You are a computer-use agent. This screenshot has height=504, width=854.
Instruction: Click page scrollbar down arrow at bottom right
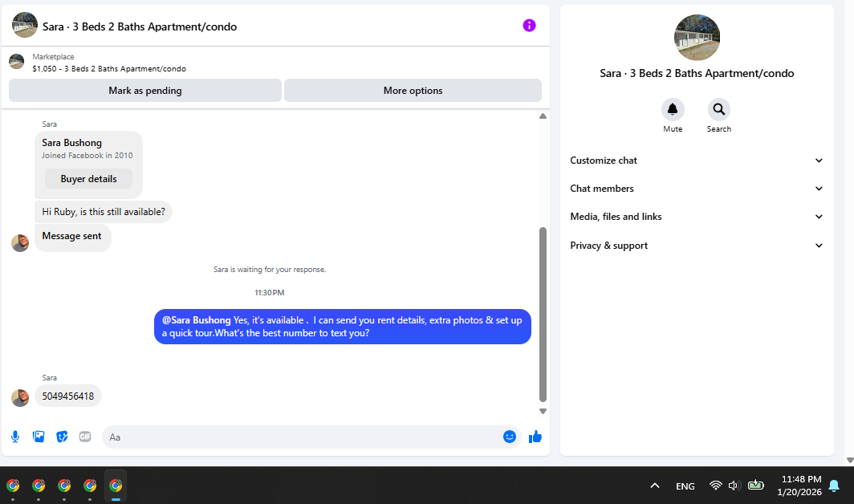click(x=850, y=461)
